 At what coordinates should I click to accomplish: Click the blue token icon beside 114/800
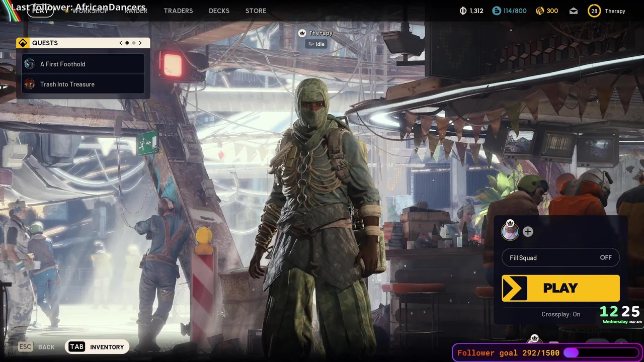[497, 11]
